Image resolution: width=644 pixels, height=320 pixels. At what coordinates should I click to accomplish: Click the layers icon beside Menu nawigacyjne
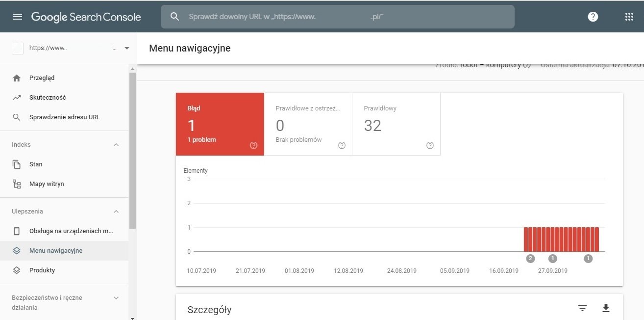pyautogui.click(x=17, y=251)
